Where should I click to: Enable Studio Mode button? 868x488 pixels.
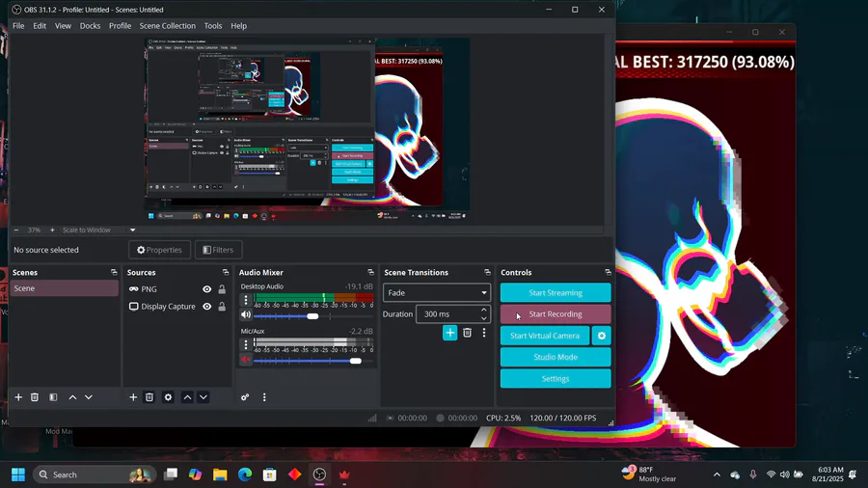point(556,358)
